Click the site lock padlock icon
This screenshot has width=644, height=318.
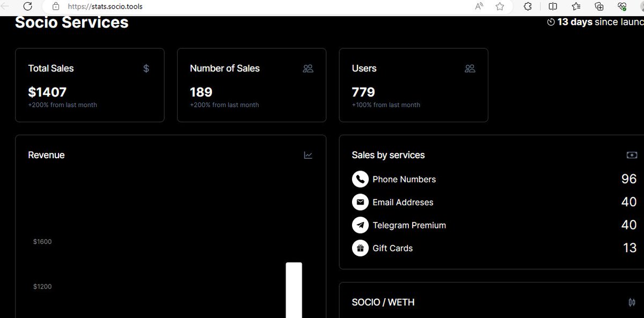pos(55,6)
